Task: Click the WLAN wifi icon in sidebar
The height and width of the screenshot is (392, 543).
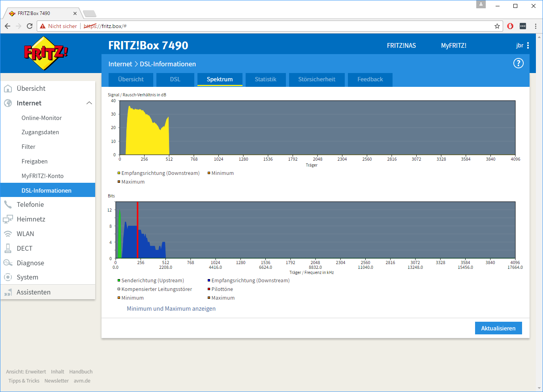Action: [8, 234]
